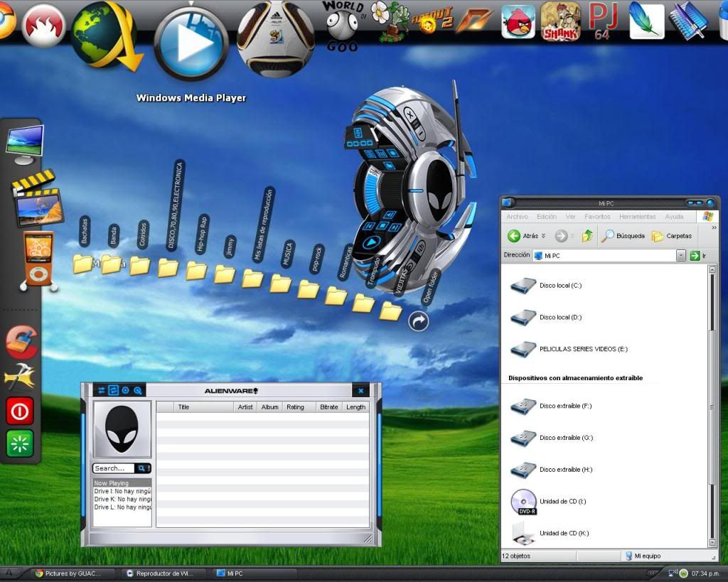The height and width of the screenshot is (582, 728).
Task: Open the Corridos music folder
Action: tap(139, 266)
